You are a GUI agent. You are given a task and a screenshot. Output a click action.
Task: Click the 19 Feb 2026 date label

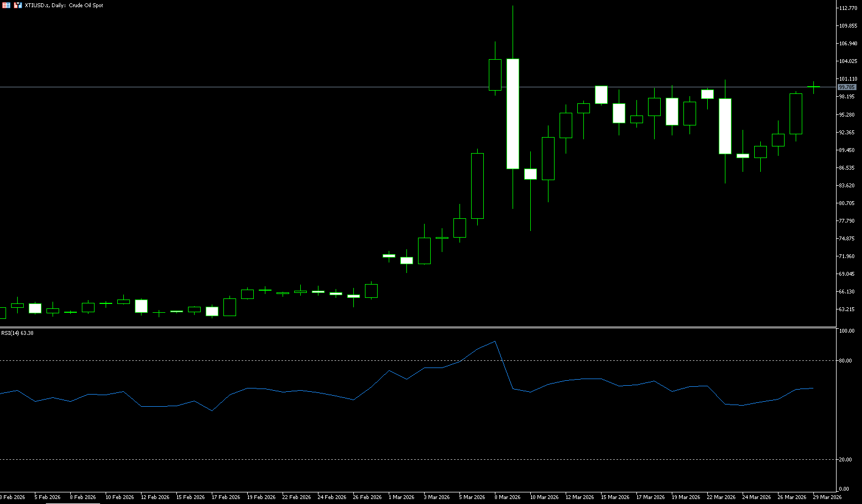pyautogui.click(x=261, y=497)
